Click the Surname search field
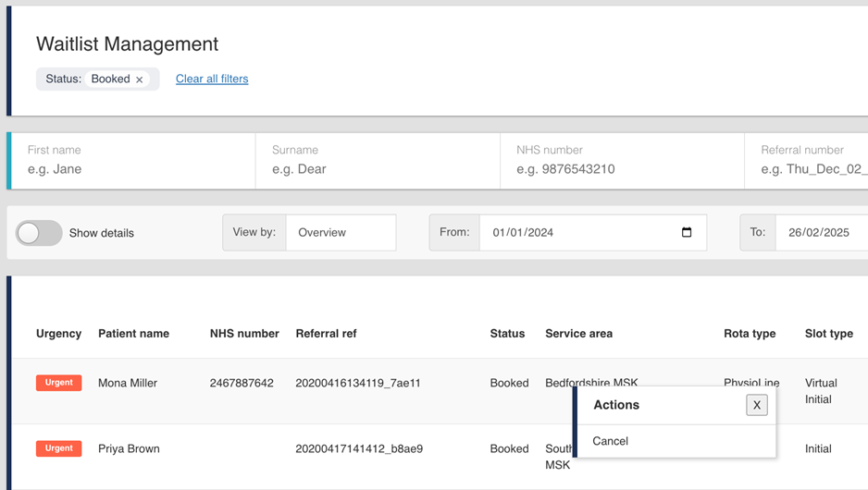The width and height of the screenshot is (868, 490). point(377,169)
